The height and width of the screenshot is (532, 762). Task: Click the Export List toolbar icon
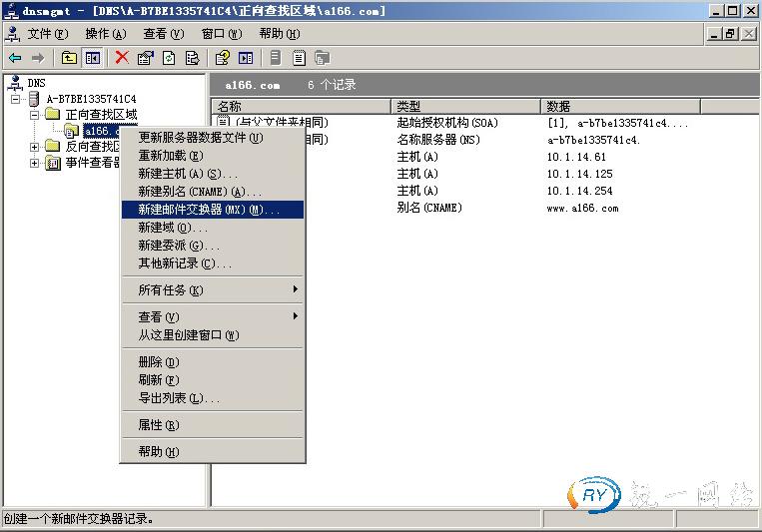coord(192,58)
